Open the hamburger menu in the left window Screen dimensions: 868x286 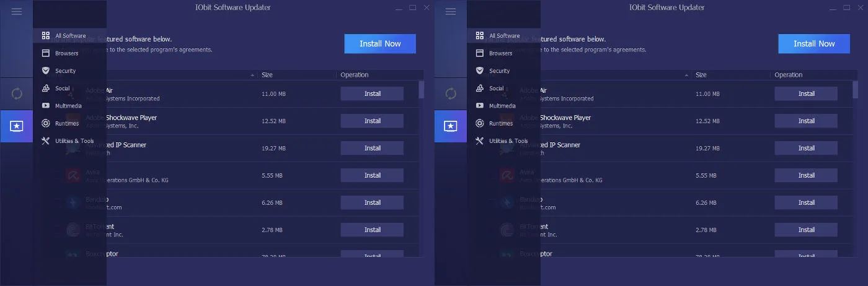(x=17, y=12)
